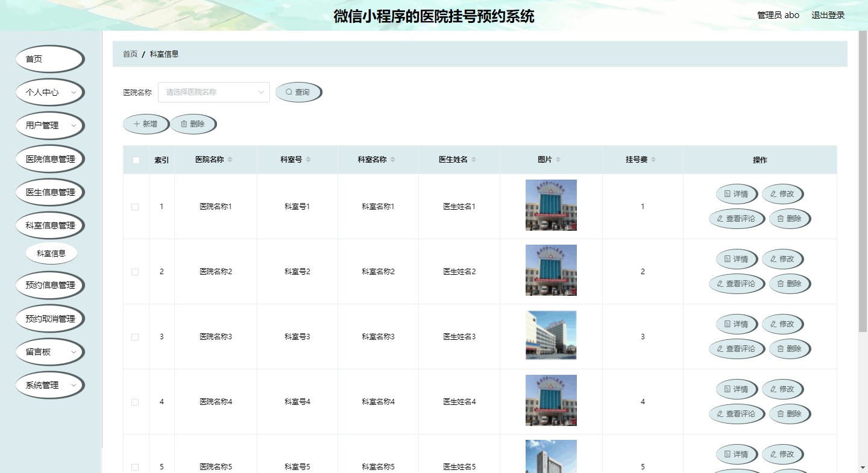Delete row 医院名称4
Viewport: 868px width, 473px height.
pyautogui.click(x=790, y=414)
